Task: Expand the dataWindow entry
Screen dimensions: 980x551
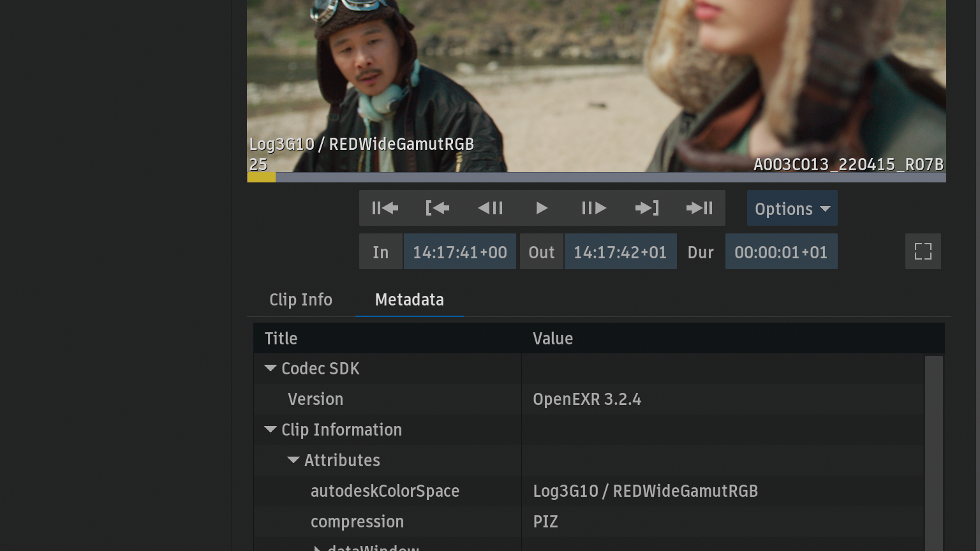Action: coord(317,548)
